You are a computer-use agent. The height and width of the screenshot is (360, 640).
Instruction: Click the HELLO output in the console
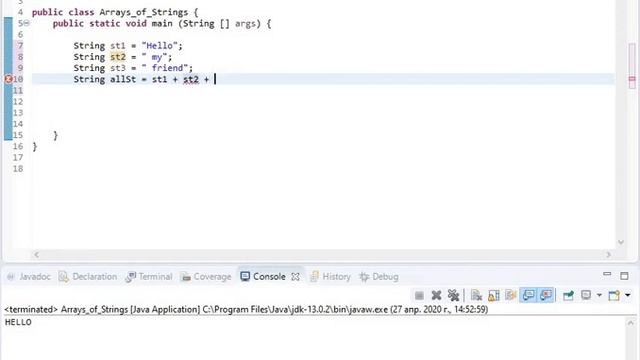[x=18, y=322]
